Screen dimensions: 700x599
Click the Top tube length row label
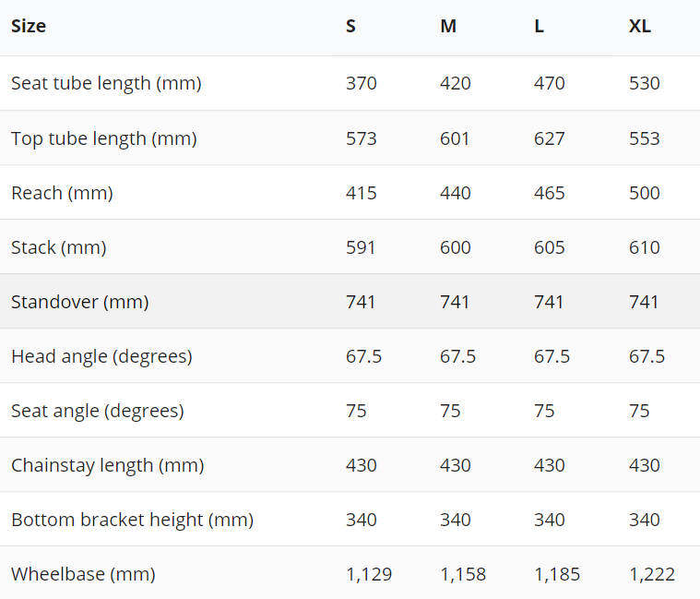[104, 138]
